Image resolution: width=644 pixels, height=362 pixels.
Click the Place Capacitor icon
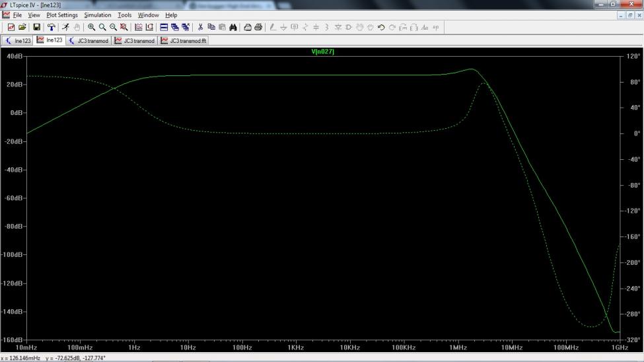point(316,27)
